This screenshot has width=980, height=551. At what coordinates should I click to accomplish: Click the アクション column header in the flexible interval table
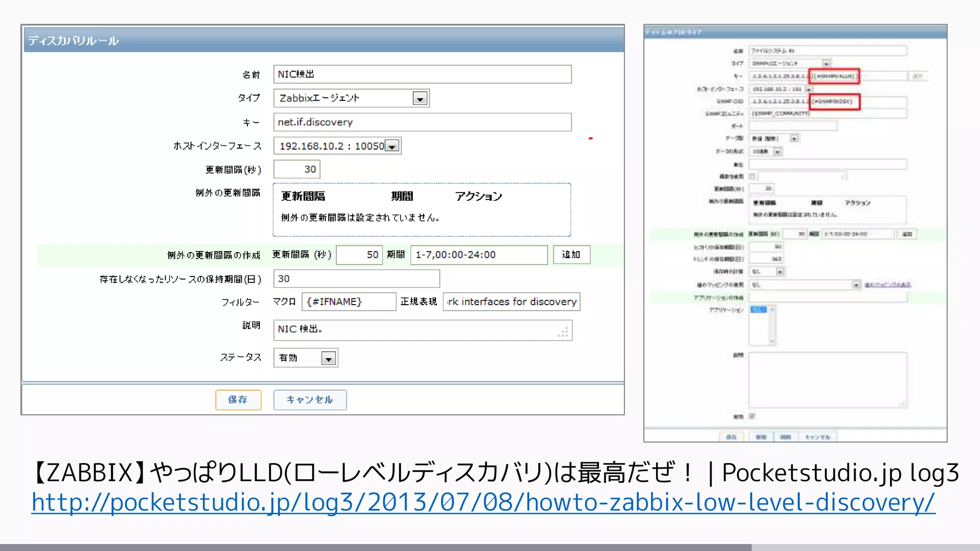(479, 196)
